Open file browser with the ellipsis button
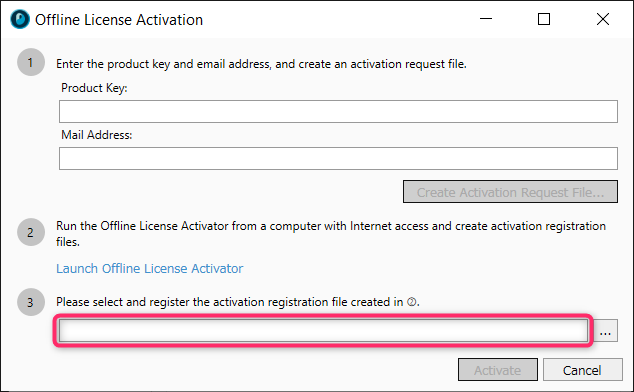The height and width of the screenshot is (392, 634). click(605, 331)
